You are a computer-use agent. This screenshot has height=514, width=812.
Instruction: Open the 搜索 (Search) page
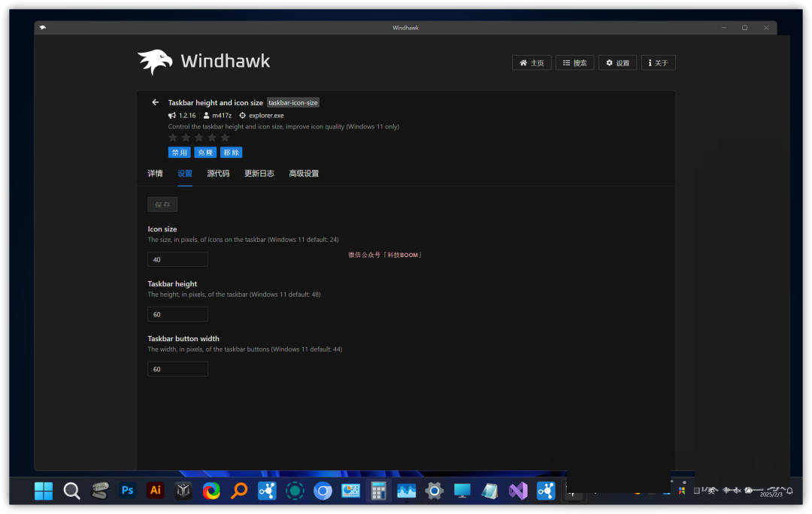coord(575,62)
